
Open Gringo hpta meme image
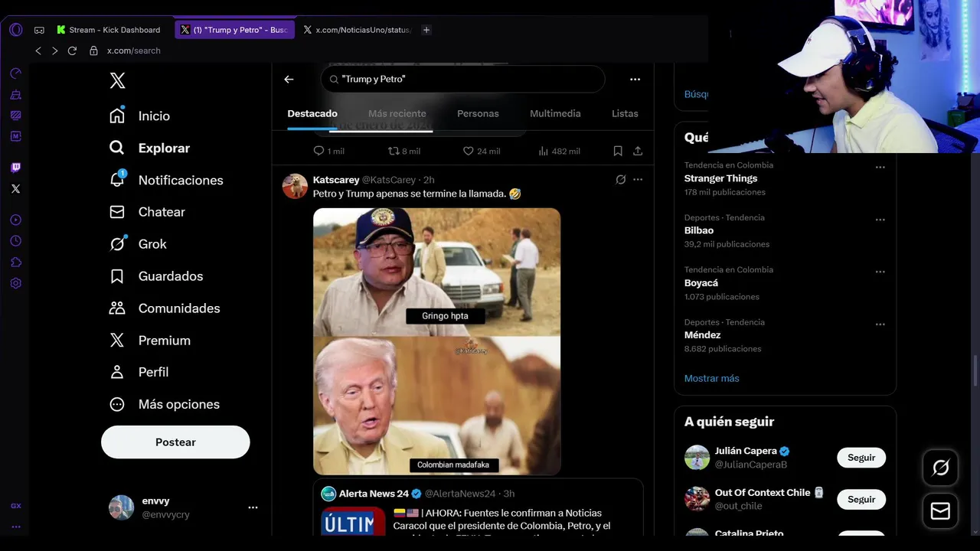436,272
